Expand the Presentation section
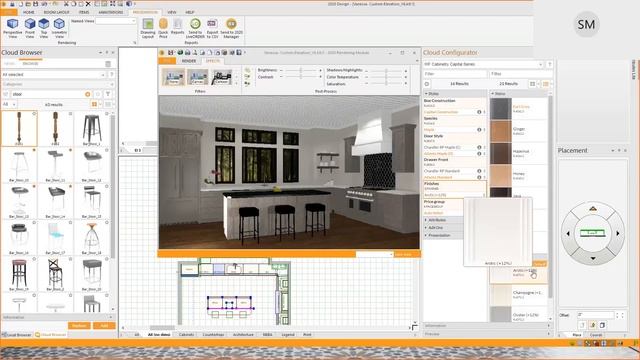 (x=443, y=236)
